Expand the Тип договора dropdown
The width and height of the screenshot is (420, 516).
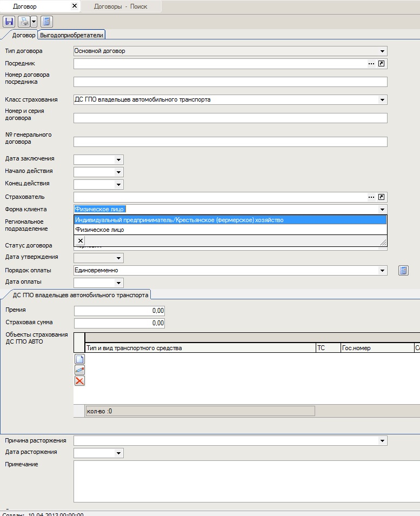coord(383,51)
